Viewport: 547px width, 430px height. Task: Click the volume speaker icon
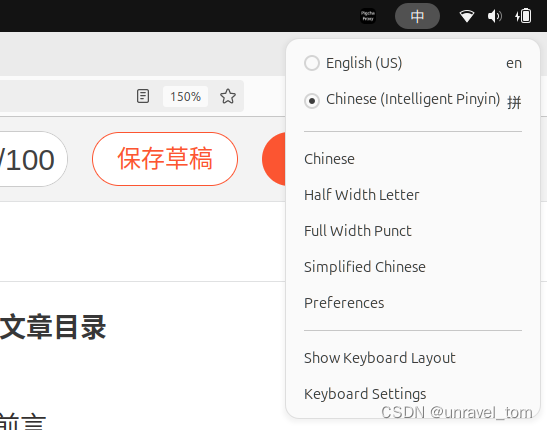point(495,16)
